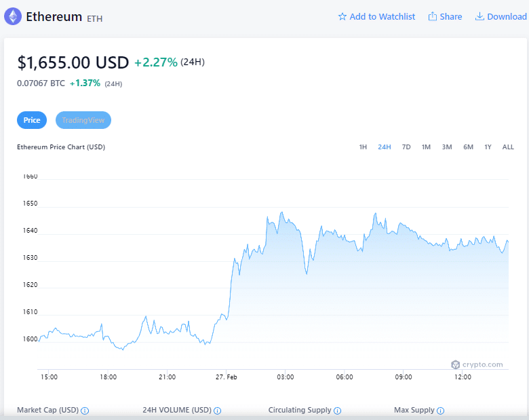Click the 09:00 x-axis label
The height and width of the screenshot is (420, 529).
[x=404, y=377]
